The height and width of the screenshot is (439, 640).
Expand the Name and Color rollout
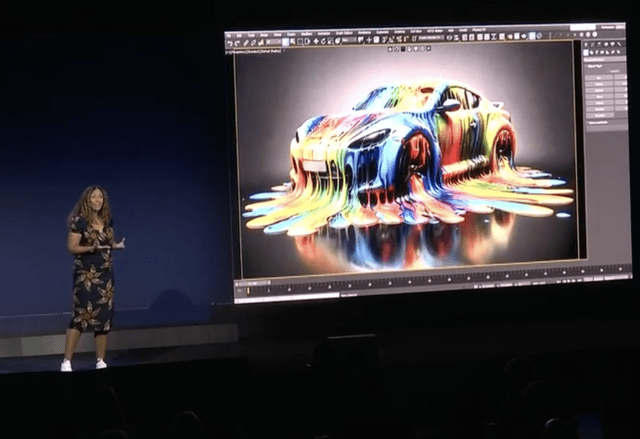598,122
